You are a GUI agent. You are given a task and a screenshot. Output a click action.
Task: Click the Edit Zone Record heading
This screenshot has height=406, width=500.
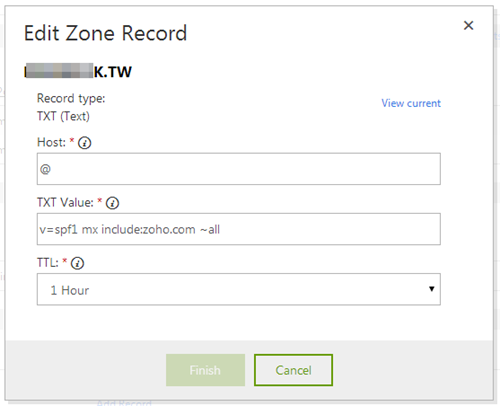pos(105,33)
